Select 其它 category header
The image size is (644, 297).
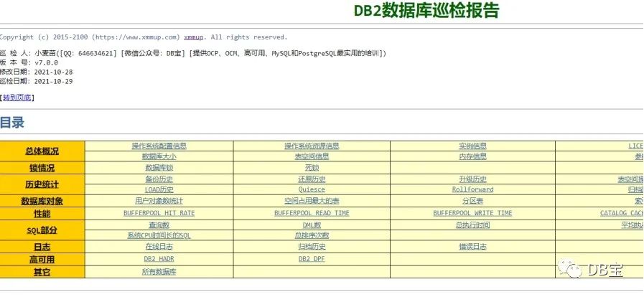pyautogui.click(x=42, y=272)
